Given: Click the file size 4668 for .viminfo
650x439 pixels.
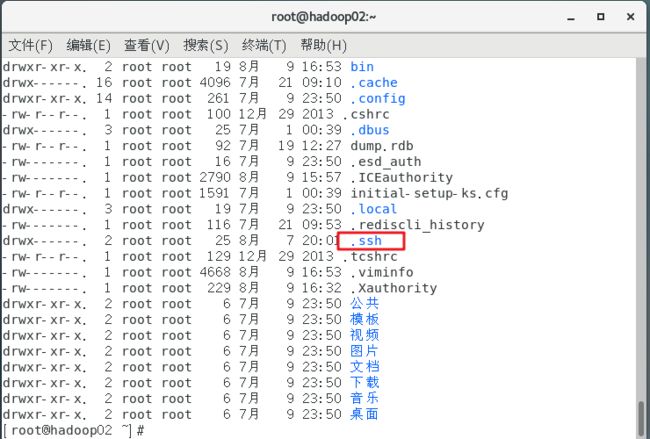Looking at the screenshot, I should click(x=215, y=272).
